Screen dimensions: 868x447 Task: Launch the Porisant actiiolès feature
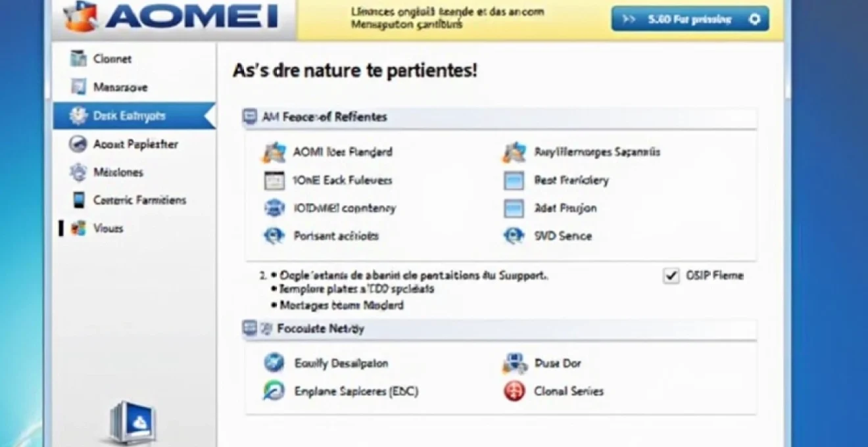(x=274, y=235)
